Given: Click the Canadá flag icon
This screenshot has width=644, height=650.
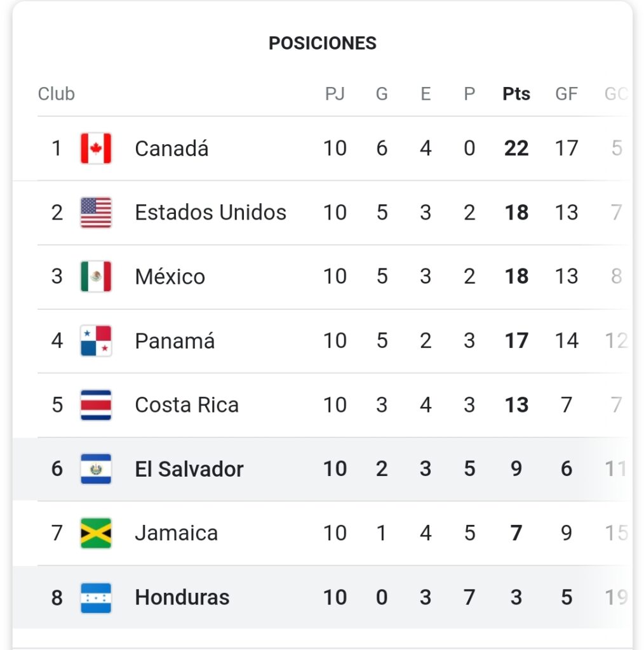Looking at the screenshot, I should click(x=96, y=149).
